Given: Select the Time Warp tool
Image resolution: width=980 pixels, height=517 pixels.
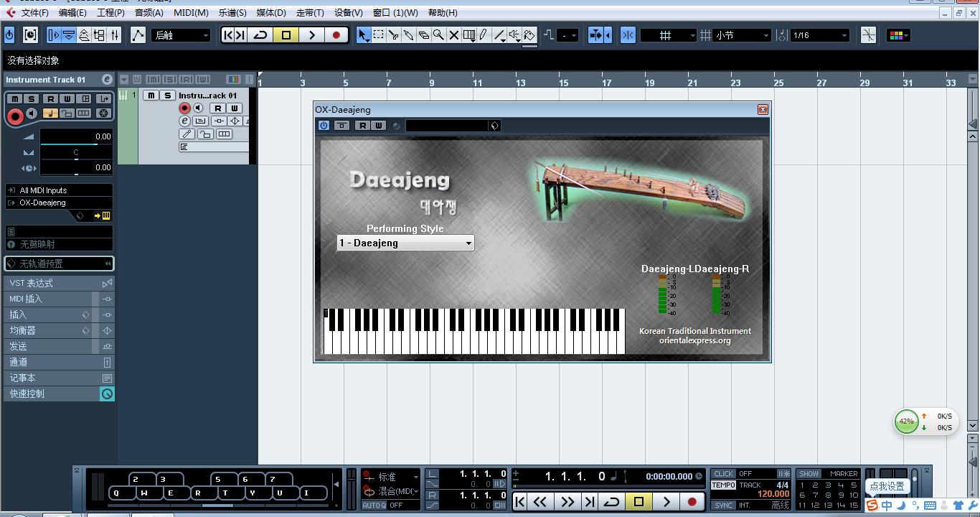Looking at the screenshot, I should coord(468,34).
